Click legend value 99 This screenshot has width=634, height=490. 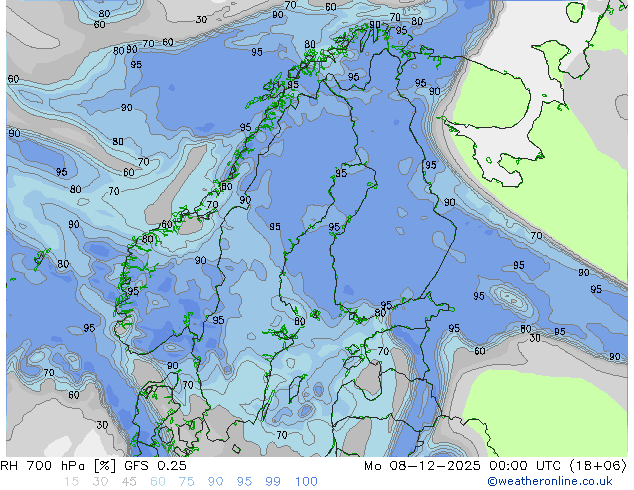273,482
